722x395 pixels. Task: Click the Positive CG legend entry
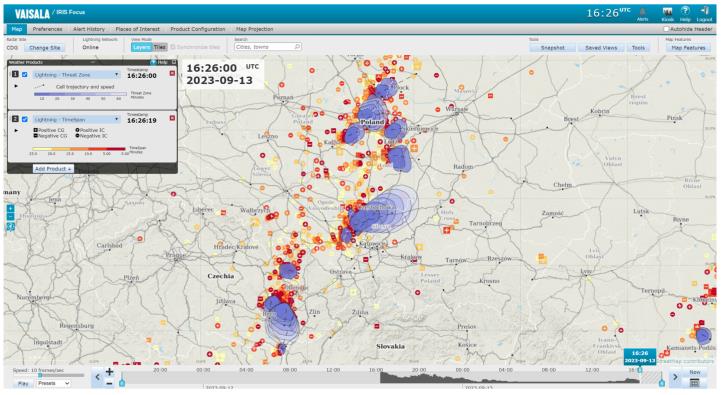click(x=50, y=130)
